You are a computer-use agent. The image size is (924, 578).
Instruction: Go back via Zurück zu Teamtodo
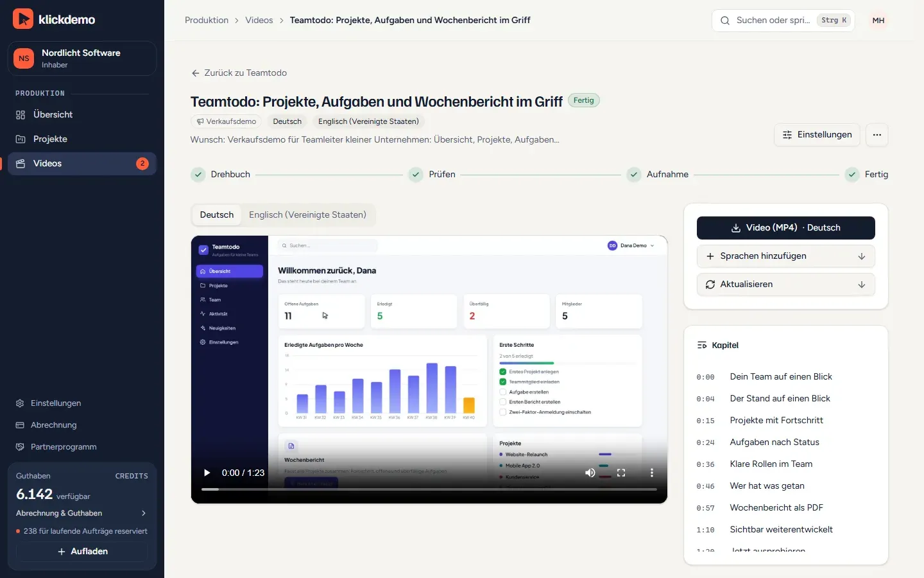239,73
